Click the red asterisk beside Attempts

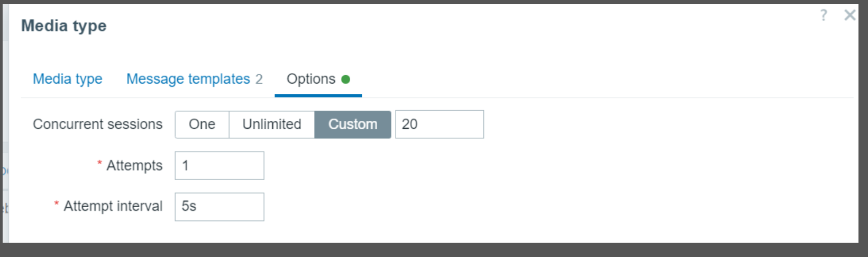[99, 163]
